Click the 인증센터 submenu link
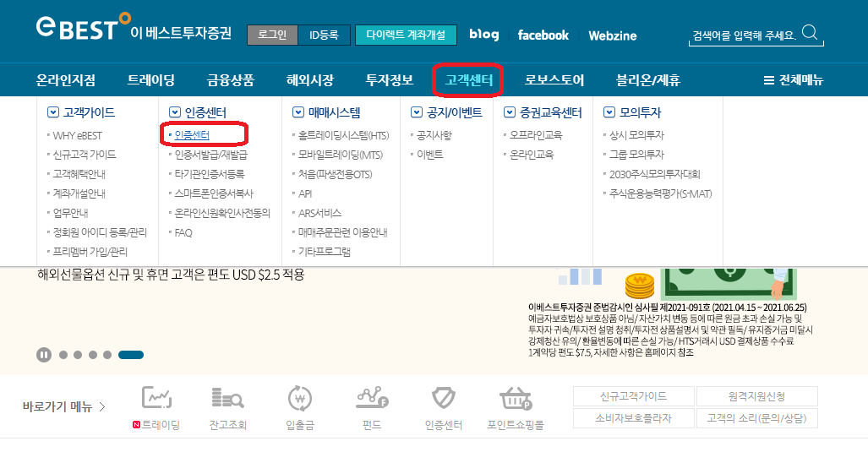 click(192, 135)
